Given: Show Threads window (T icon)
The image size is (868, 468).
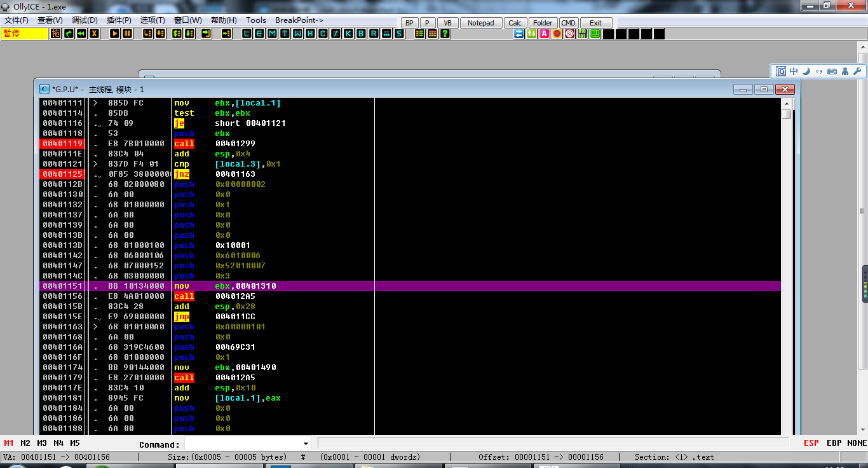Looking at the screenshot, I should [285, 34].
